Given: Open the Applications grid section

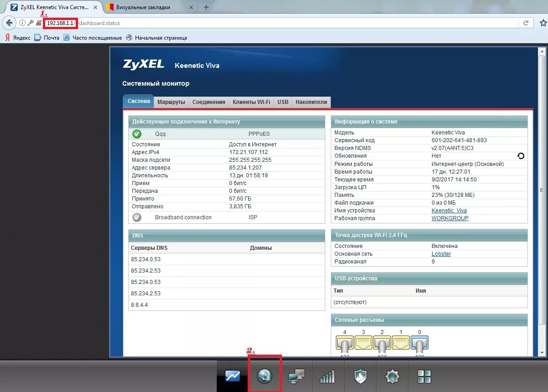Looking at the screenshot, I should pos(424,377).
